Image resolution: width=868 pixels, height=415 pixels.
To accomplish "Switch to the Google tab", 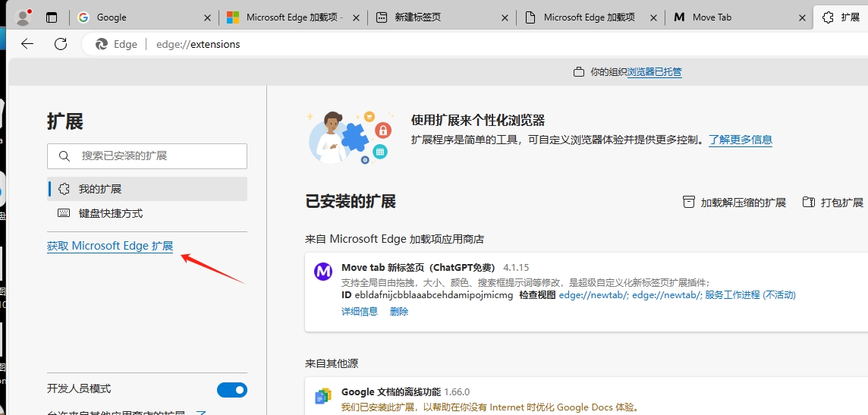I will (145, 17).
